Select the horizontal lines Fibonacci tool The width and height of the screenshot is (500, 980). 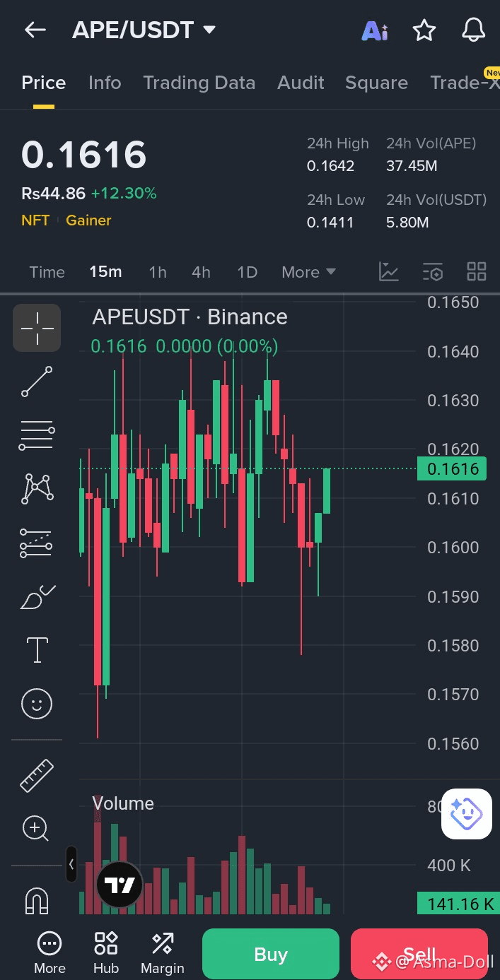[x=37, y=435]
